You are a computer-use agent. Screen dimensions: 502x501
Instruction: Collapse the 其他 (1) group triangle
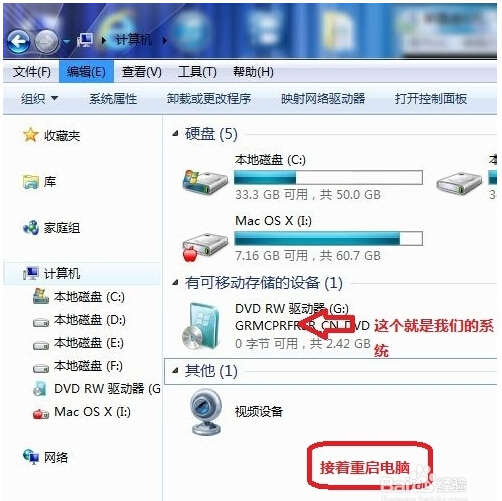click(175, 370)
